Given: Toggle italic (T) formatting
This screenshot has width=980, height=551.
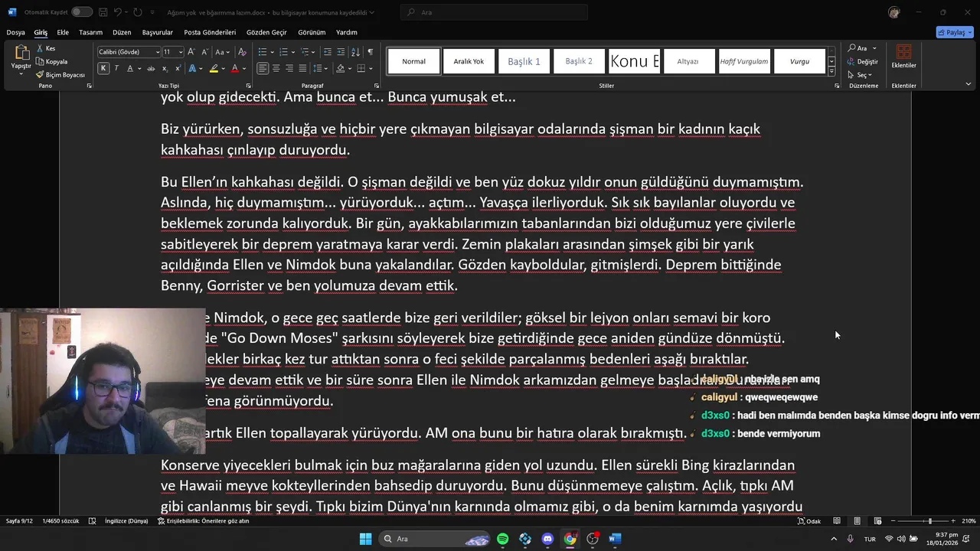Looking at the screenshot, I should point(116,68).
